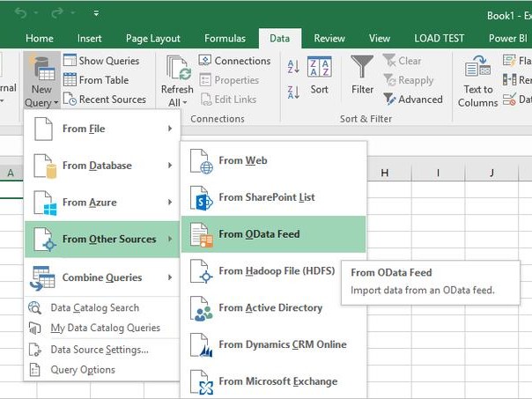Screen dimensions: 532x399
Task: Open Advanced filter options
Action: [x=413, y=99]
